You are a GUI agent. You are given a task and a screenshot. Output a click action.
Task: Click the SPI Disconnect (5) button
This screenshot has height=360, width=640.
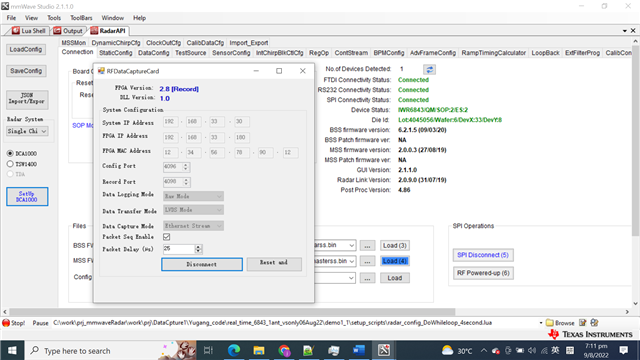483,255
